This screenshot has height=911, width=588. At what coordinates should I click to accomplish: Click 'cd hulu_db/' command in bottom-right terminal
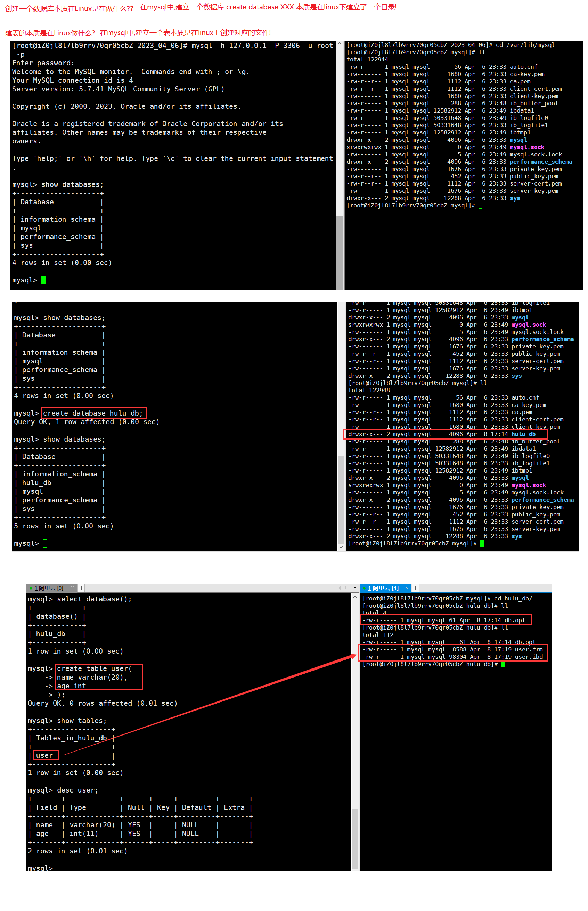click(513, 598)
